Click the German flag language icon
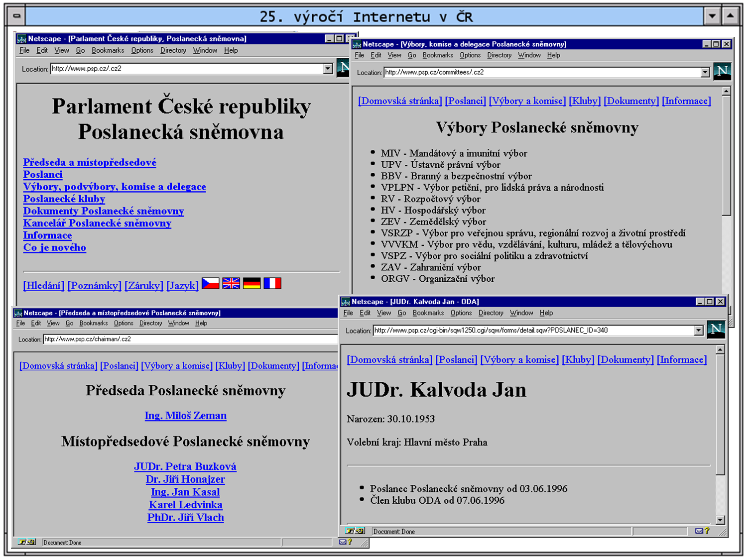Viewport: 747px width, 560px height. (x=251, y=284)
